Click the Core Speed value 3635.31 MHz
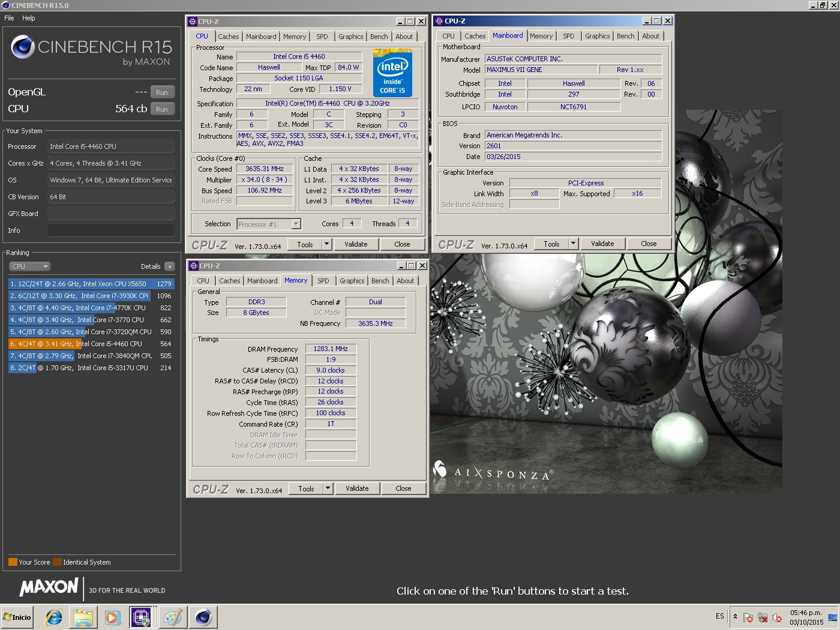 click(x=265, y=169)
